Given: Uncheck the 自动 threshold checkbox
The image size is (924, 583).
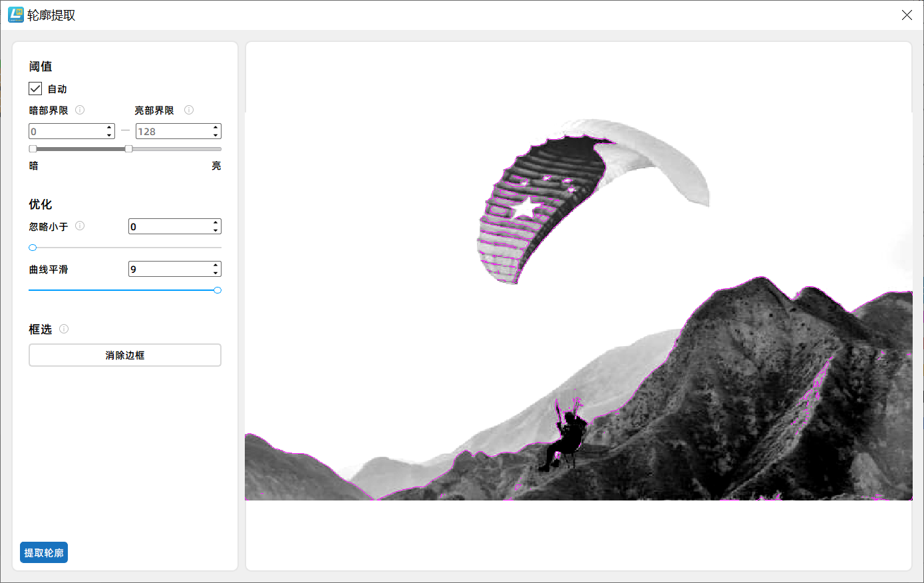Looking at the screenshot, I should [35, 89].
